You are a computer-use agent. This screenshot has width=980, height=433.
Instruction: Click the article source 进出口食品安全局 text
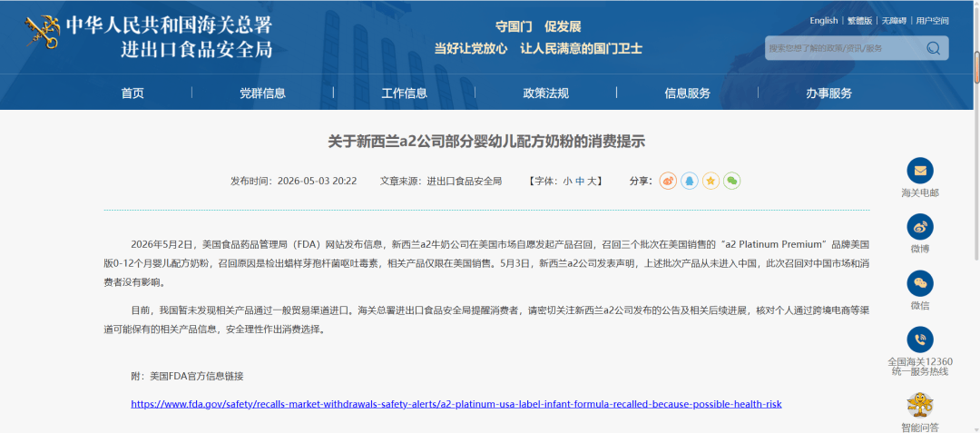point(465,182)
